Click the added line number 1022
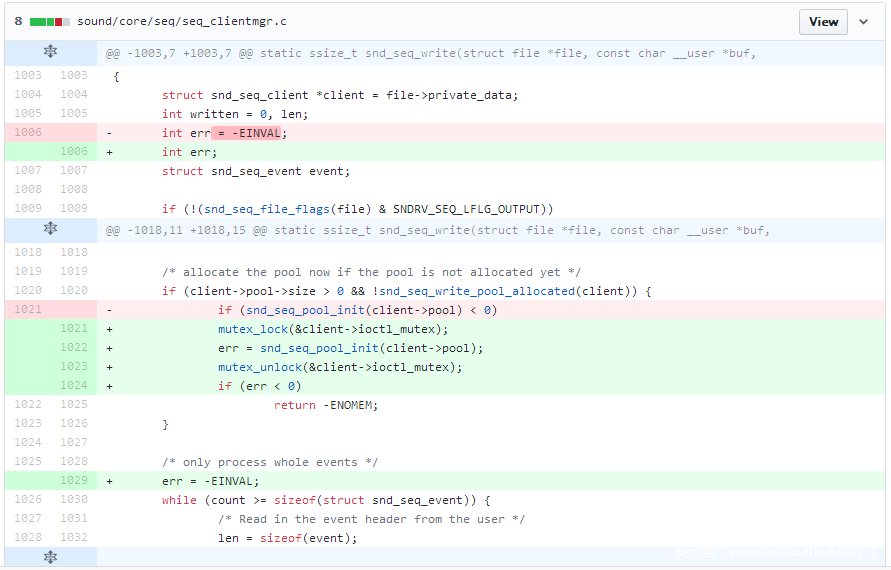This screenshot has width=891, height=570. [73, 348]
